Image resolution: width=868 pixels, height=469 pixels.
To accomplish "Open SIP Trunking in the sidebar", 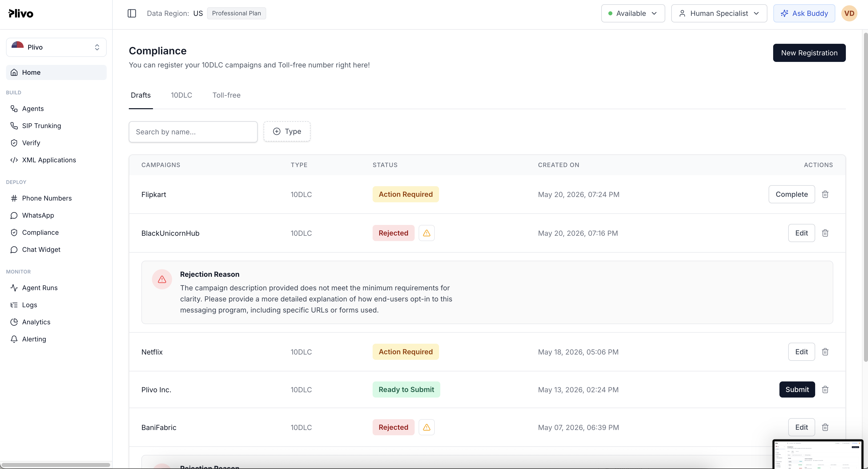I will 56,126.
